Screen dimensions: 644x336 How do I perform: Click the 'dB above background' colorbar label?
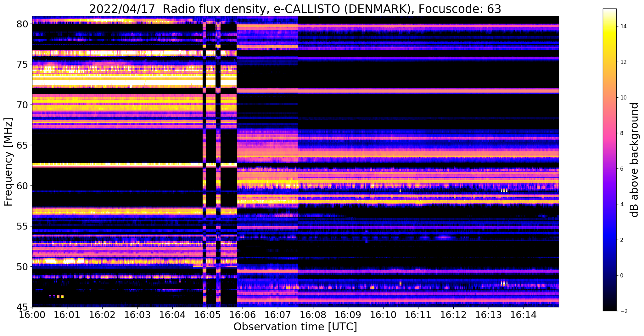tap(634, 160)
